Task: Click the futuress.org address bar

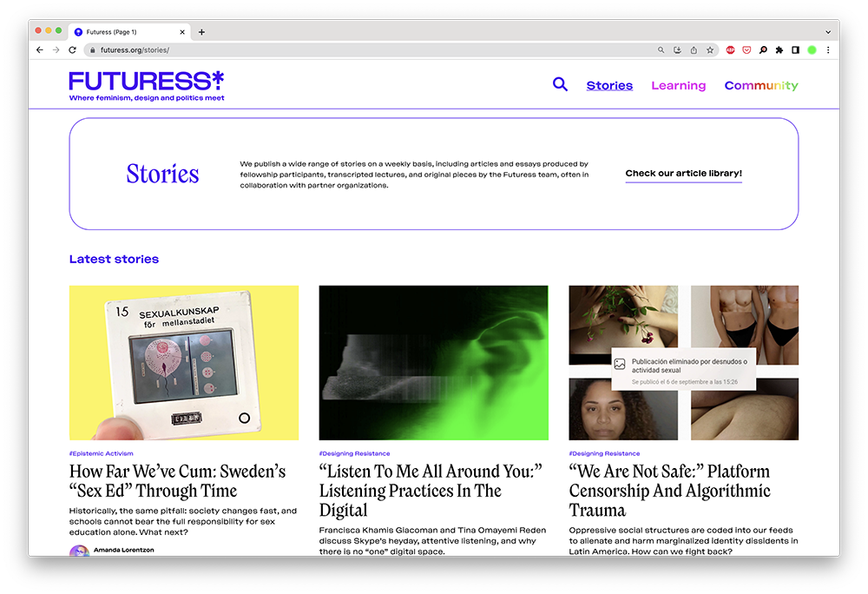Action: [x=371, y=49]
